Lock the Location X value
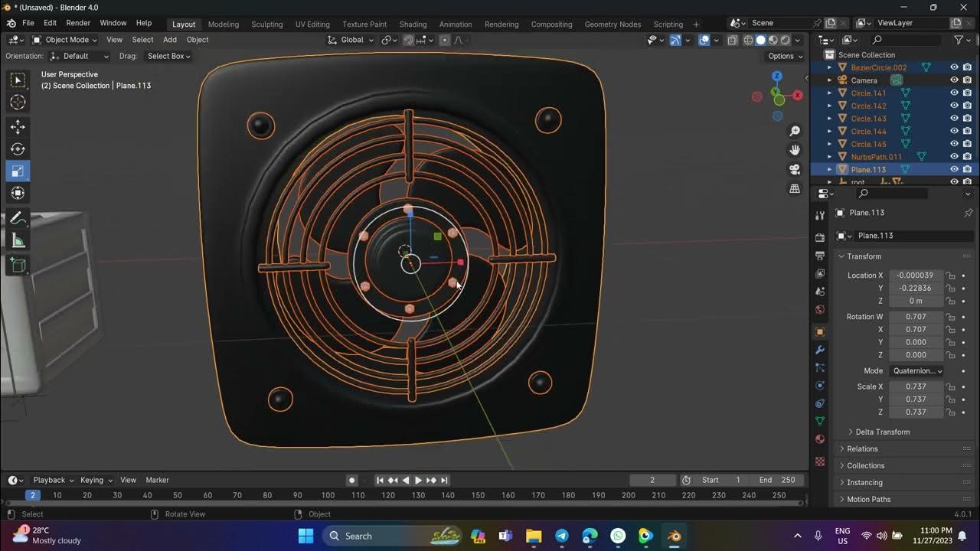Image resolution: width=980 pixels, height=551 pixels. click(x=950, y=275)
